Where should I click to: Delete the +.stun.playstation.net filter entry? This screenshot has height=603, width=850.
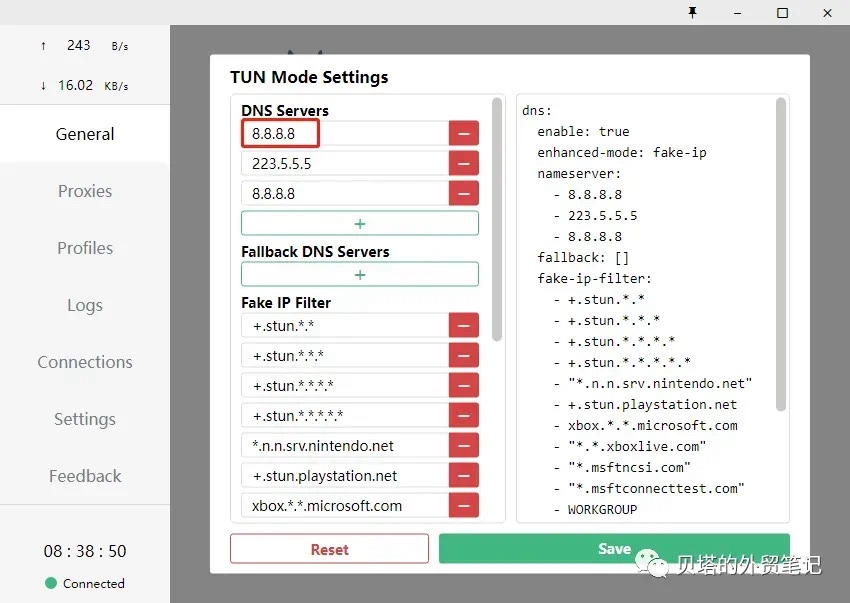[463, 476]
